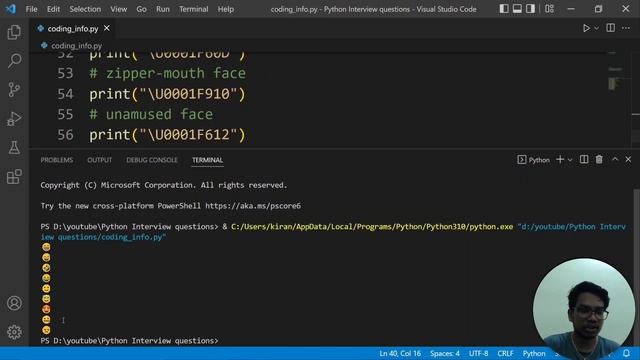
Task: Place cursor on line 54 print statement
Action: click(167, 94)
